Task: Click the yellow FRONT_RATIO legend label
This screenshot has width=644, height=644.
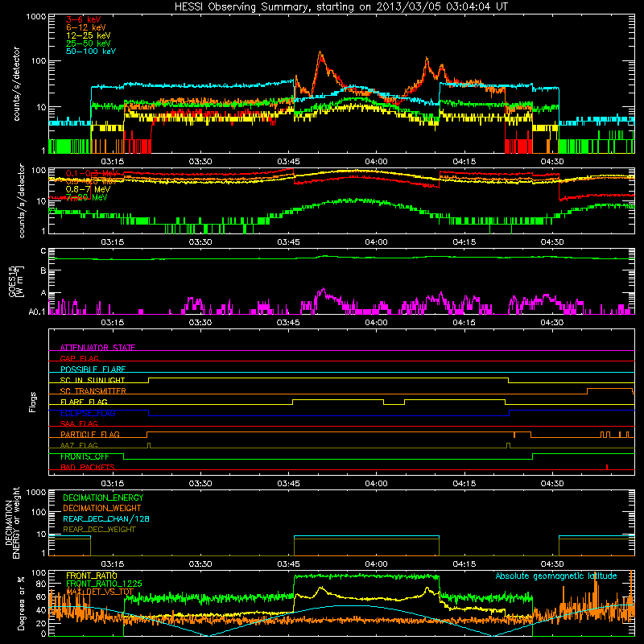Action: pos(91,576)
